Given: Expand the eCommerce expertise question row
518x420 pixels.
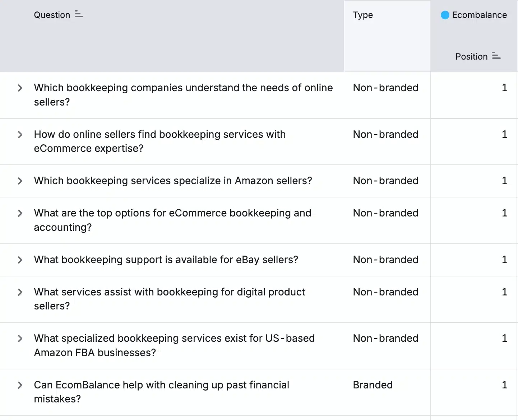Looking at the screenshot, I should [x=20, y=135].
